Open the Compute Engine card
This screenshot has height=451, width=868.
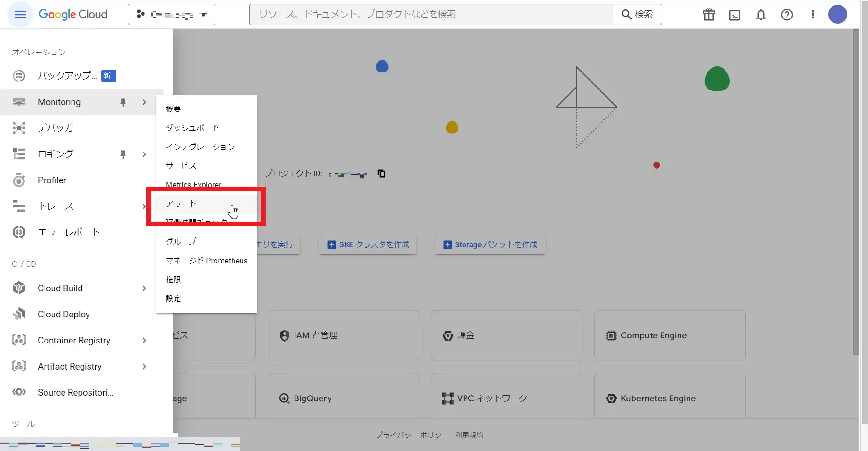click(670, 335)
